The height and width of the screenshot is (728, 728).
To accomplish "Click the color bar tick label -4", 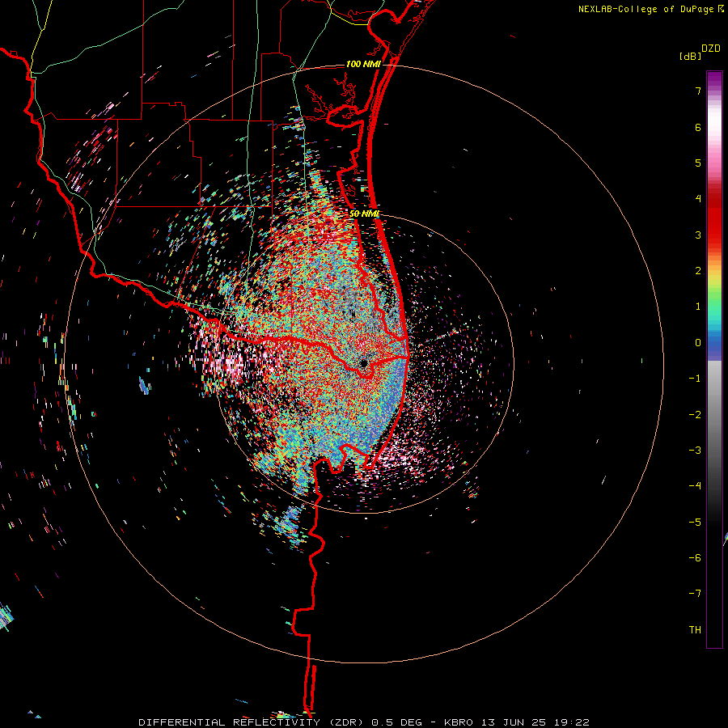I will tap(695, 486).
